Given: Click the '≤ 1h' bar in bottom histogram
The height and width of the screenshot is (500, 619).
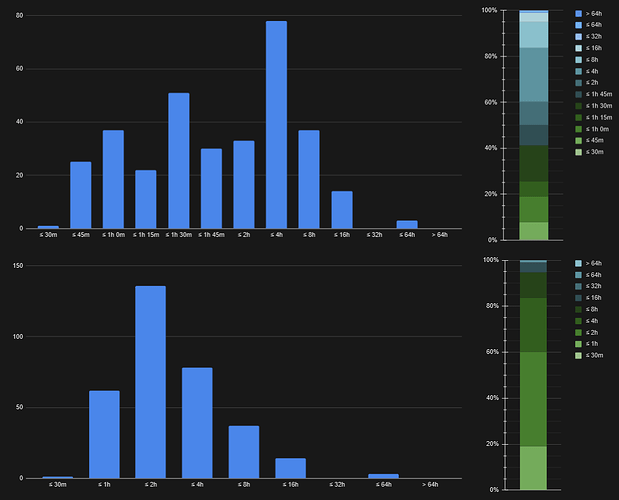Looking at the screenshot, I should [104, 434].
